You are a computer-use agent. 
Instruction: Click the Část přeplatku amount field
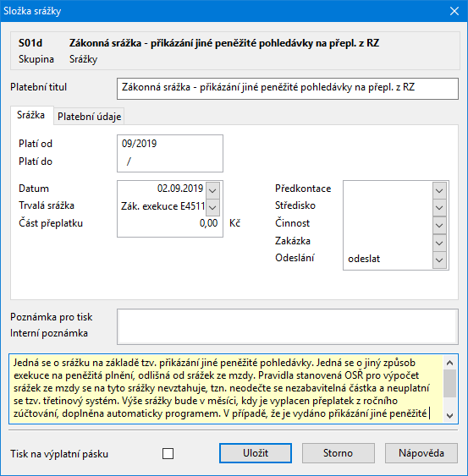pos(168,223)
